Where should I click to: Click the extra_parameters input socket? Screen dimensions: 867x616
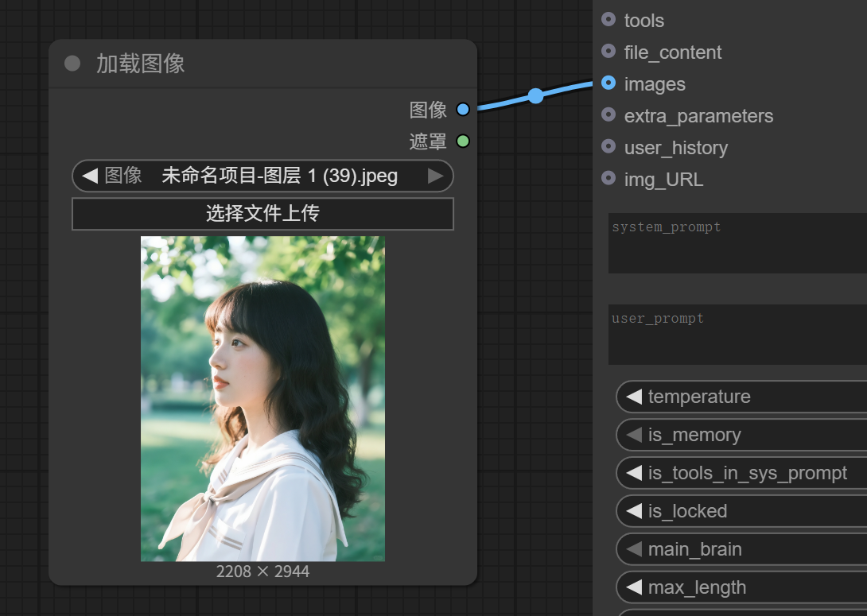pos(608,114)
